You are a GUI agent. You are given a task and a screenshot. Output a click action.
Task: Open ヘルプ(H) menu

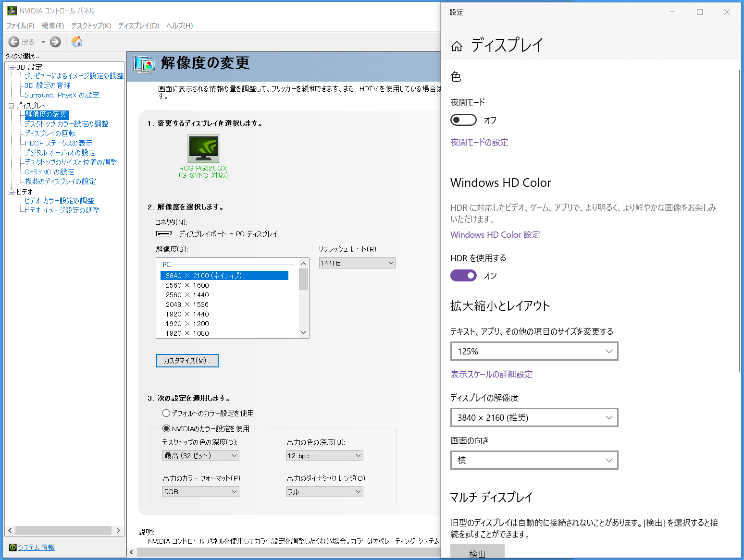(180, 25)
